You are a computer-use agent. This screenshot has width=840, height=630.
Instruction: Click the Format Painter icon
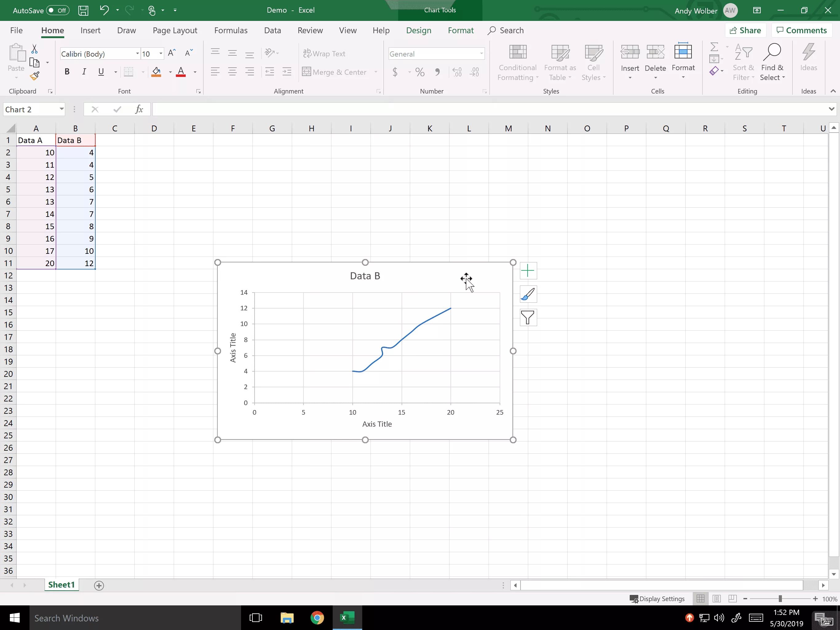click(x=34, y=76)
